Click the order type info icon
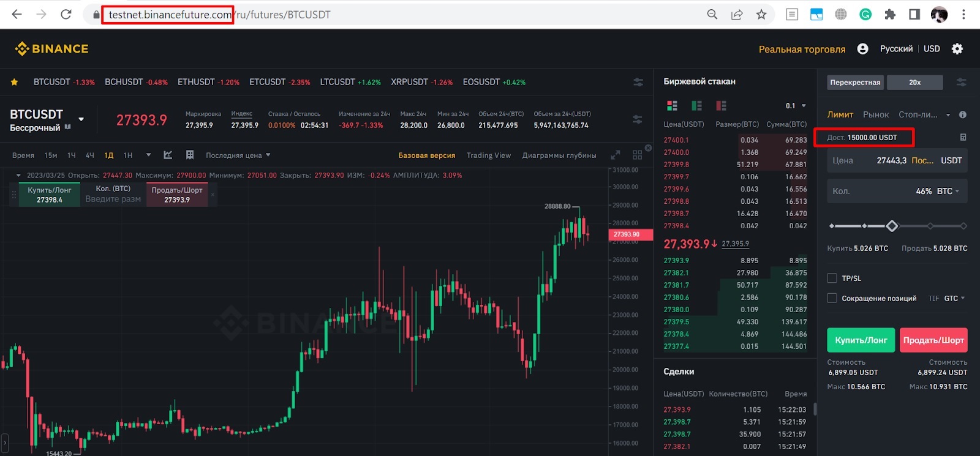 point(962,114)
